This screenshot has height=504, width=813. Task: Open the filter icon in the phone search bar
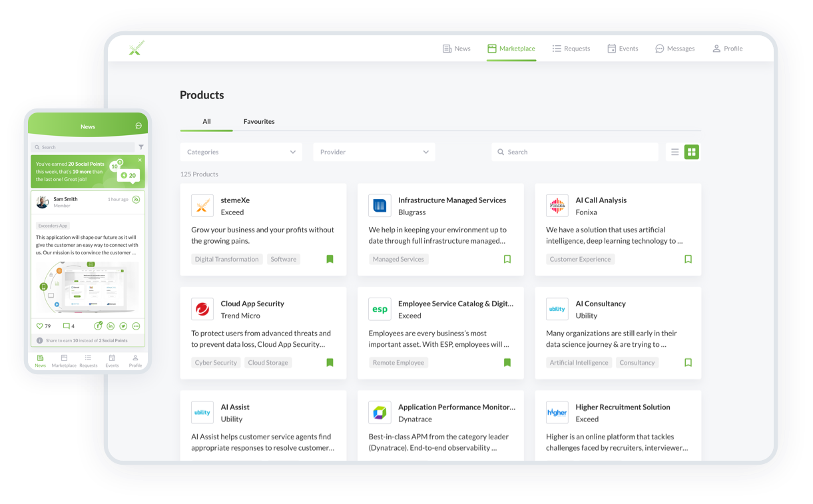(141, 147)
